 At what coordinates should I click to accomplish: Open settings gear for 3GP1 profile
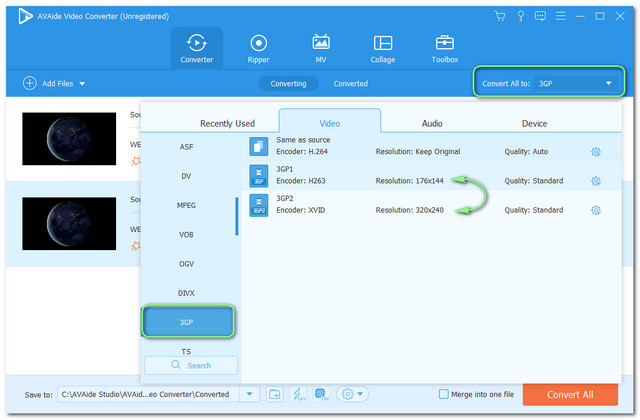pyautogui.click(x=595, y=181)
